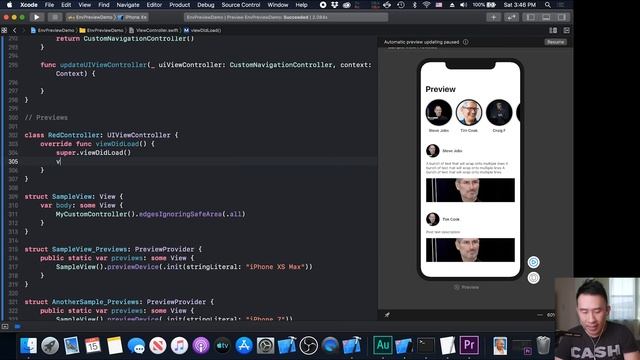
Task: Open the Editor menu
Action: point(154,5)
